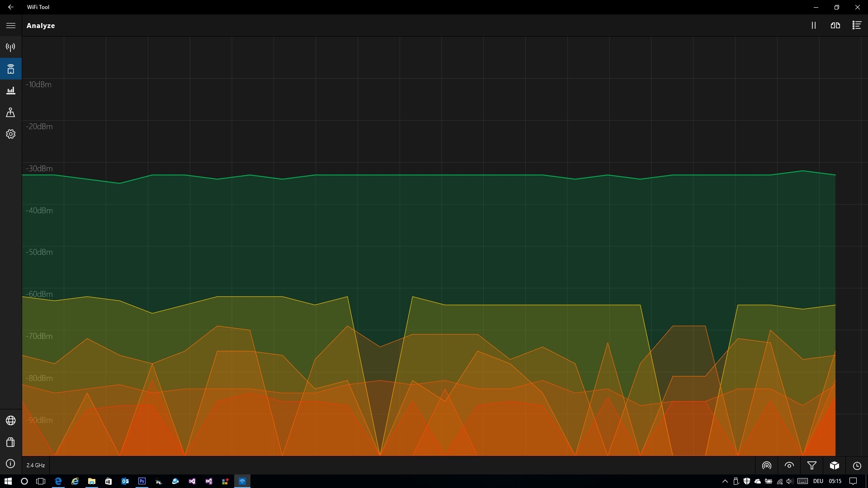Toggle the eye visibility icon
This screenshot has height=488, width=868.
tap(789, 465)
